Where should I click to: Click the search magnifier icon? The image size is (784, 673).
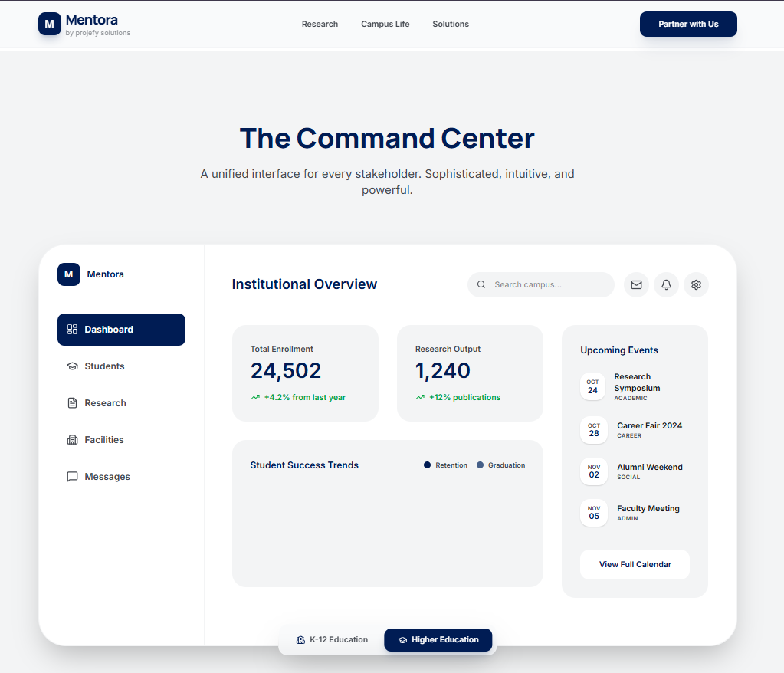click(x=481, y=284)
